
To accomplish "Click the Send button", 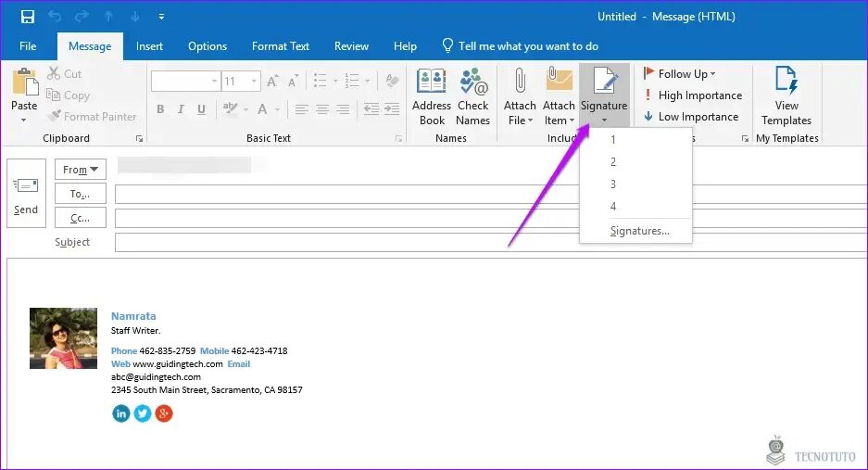I will [x=26, y=193].
